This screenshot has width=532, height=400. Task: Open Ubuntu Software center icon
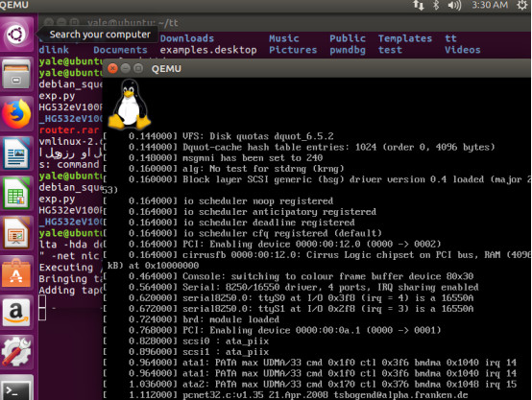coord(16,273)
